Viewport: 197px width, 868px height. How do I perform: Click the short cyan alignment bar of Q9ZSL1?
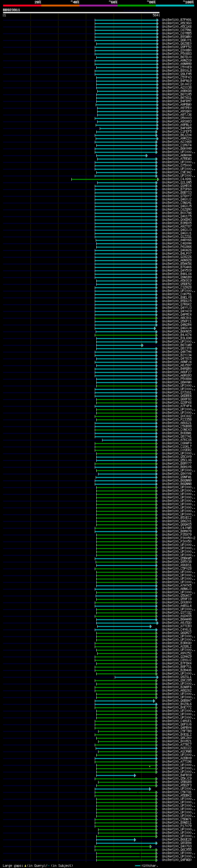[137, 677]
